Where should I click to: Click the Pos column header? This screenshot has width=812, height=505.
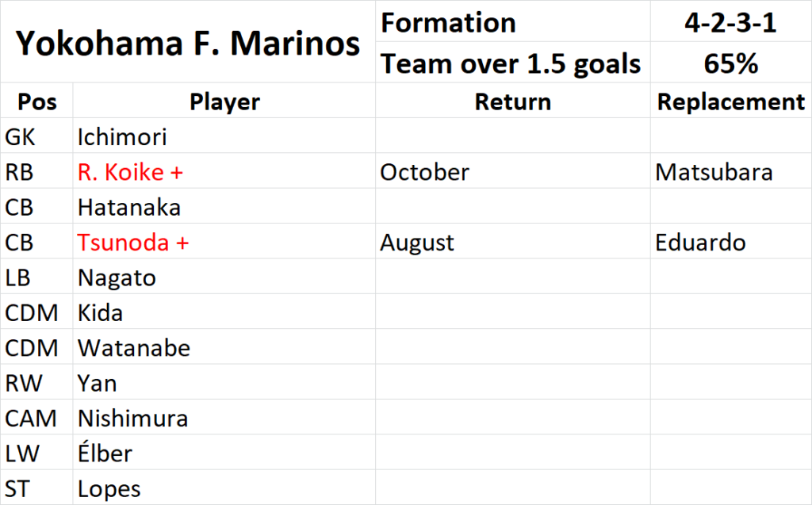[x=36, y=101]
